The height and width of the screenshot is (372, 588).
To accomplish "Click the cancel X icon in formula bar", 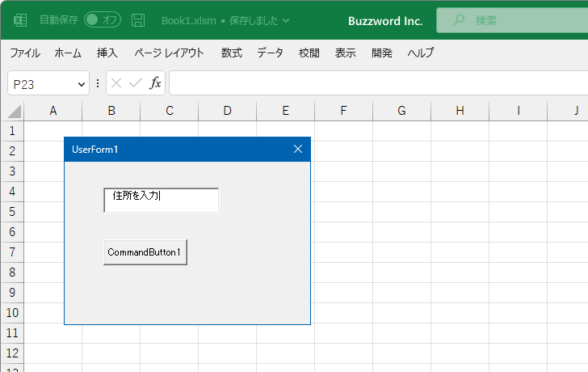I will point(116,83).
